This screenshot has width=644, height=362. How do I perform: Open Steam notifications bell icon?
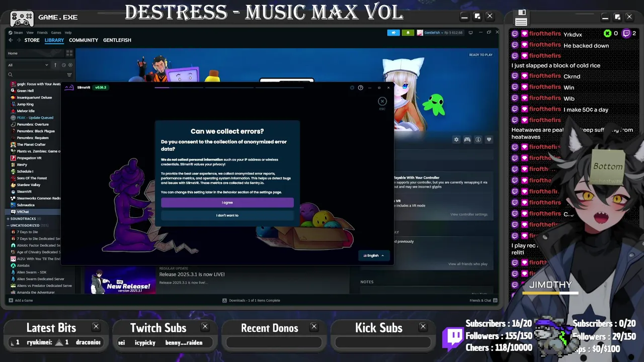click(408, 33)
